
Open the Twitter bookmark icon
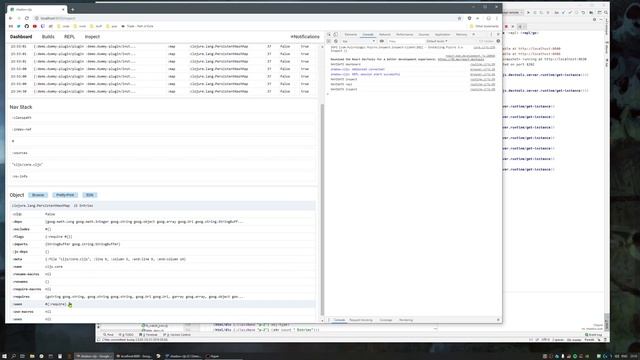(x=18, y=26)
